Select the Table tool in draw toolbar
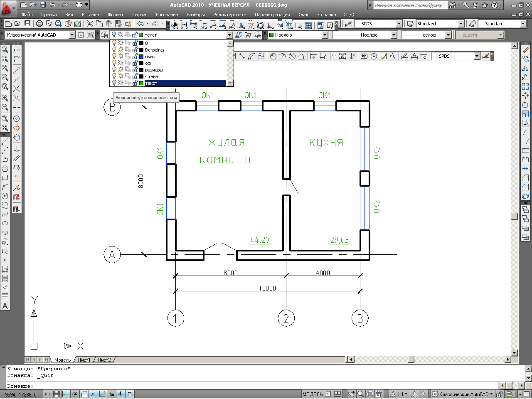The height and width of the screenshot is (399, 532). tap(5, 297)
